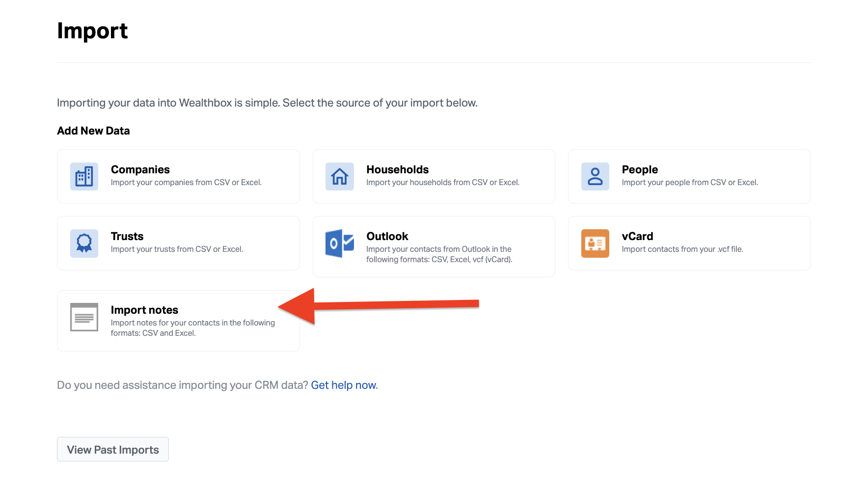The width and height of the screenshot is (868, 487).
Task: Select the Households import heading
Action: click(x=397, y=169)
